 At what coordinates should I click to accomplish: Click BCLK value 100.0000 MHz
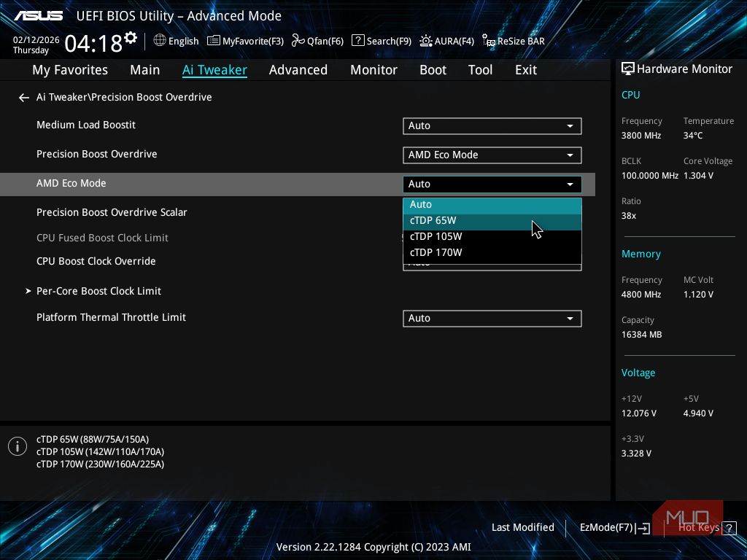pyautogui.click(x=650, y=176)
